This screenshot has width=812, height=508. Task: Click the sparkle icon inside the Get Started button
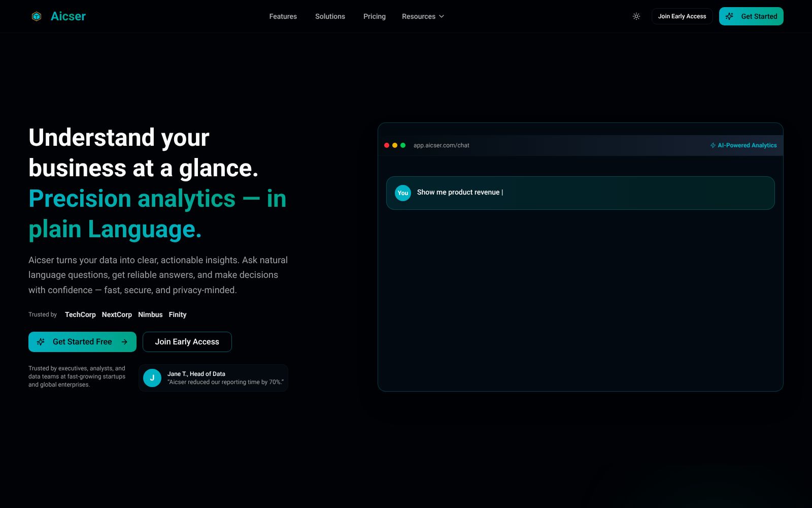tap(729, 16)
